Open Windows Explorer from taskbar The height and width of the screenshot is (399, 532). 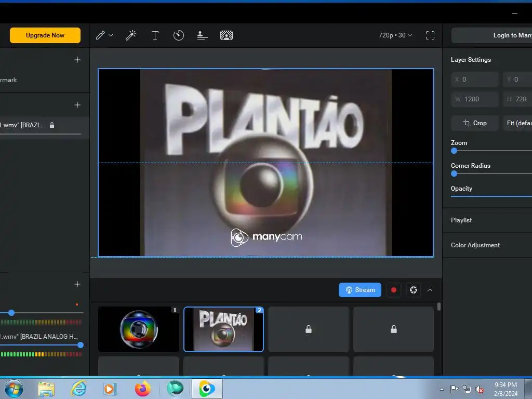tap(46, 389)
